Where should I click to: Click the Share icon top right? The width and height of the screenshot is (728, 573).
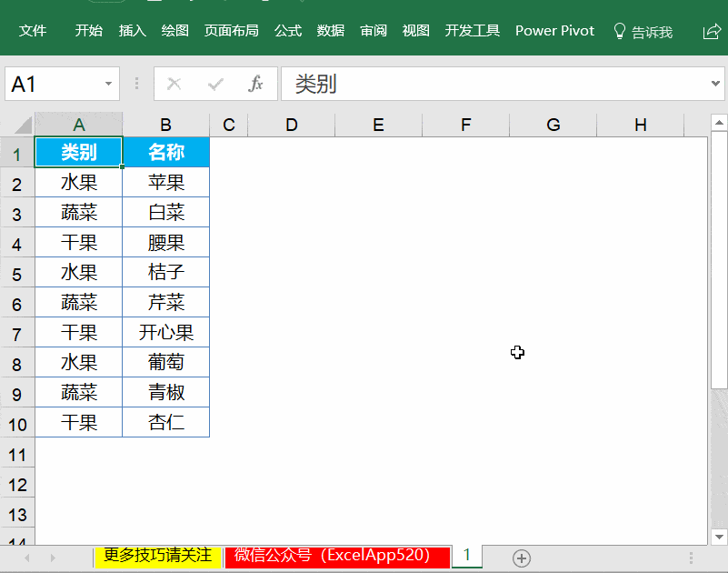click(x=712, y=30)
